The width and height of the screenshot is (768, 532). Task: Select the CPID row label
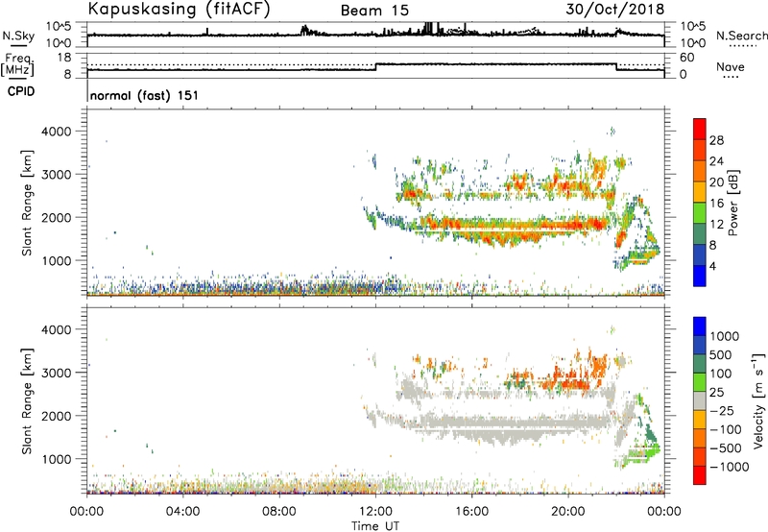point(21,91)
